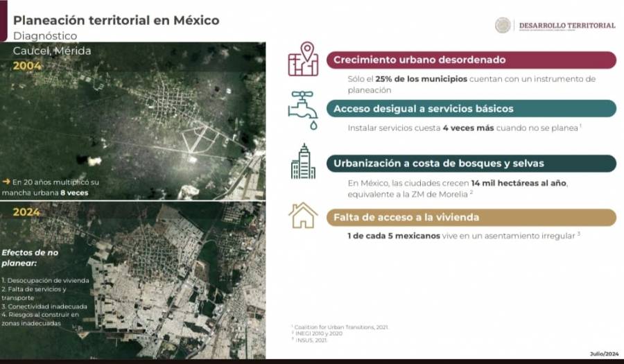Click '3. Conectividad inadecuada' item
The width and height of the screenshot is (624, 364).
44,306
